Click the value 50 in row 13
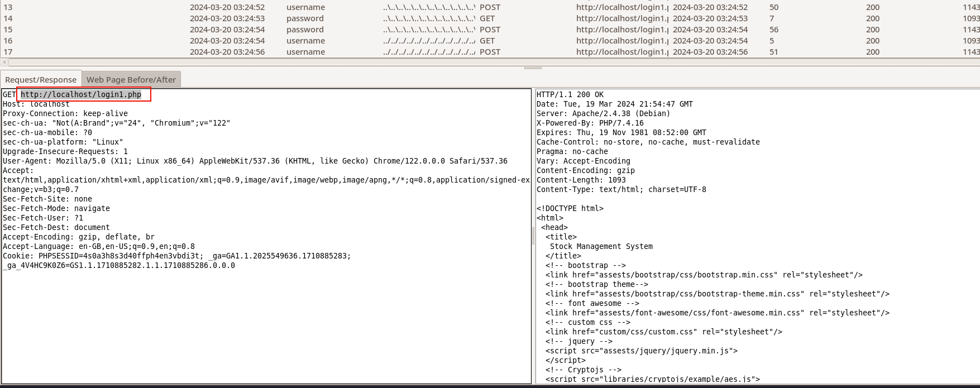This screenshot has width=980, height=388. coord(774,7)
